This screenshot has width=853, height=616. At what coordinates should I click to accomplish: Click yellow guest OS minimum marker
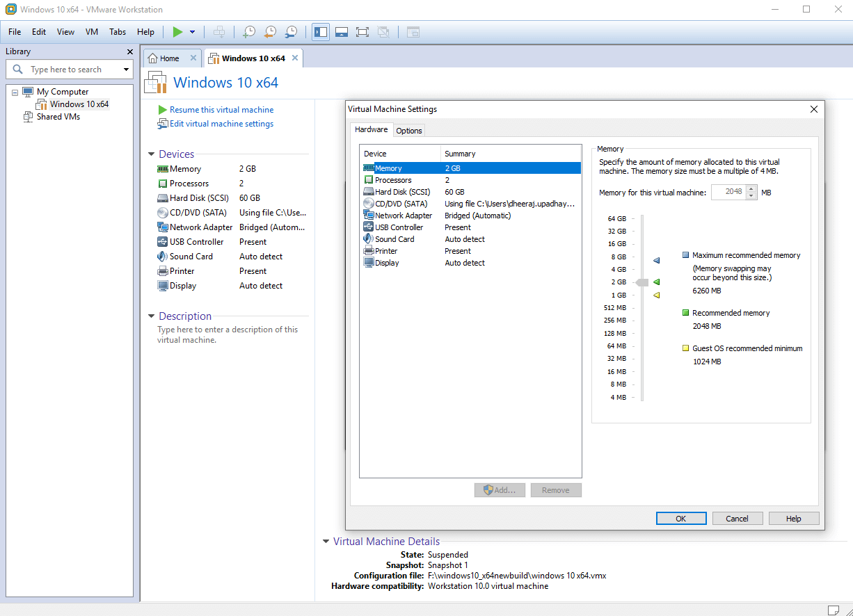(656, 295)
